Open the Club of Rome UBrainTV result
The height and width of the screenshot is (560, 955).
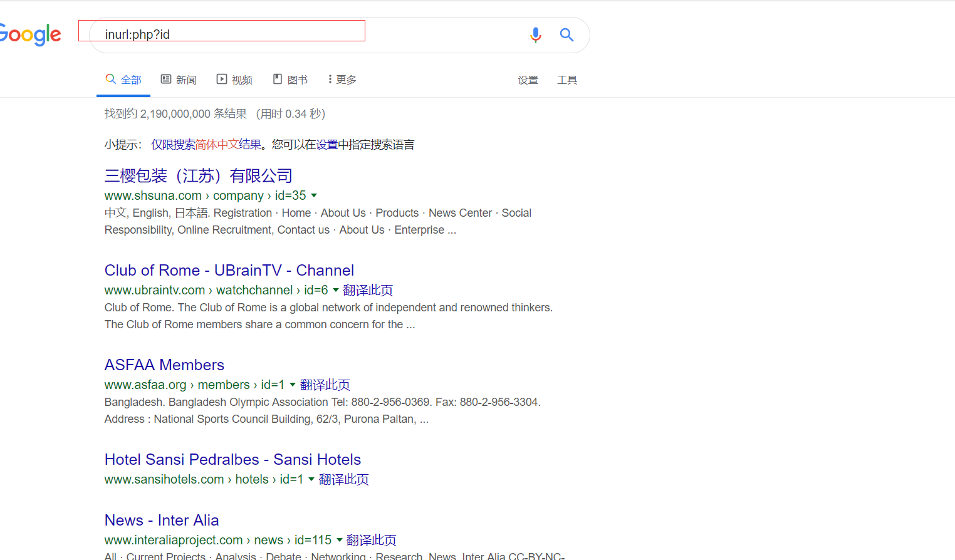tap(229, 270)
